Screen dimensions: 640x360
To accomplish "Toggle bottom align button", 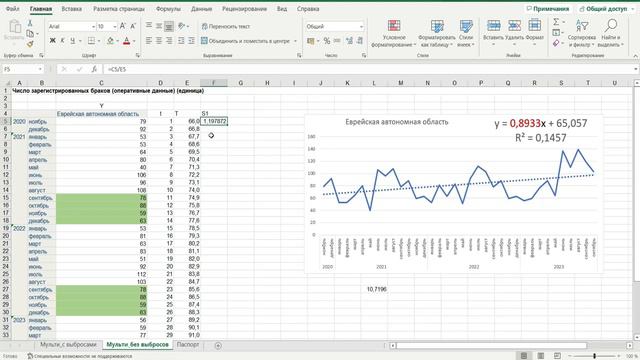I will (x=169, y=26).
